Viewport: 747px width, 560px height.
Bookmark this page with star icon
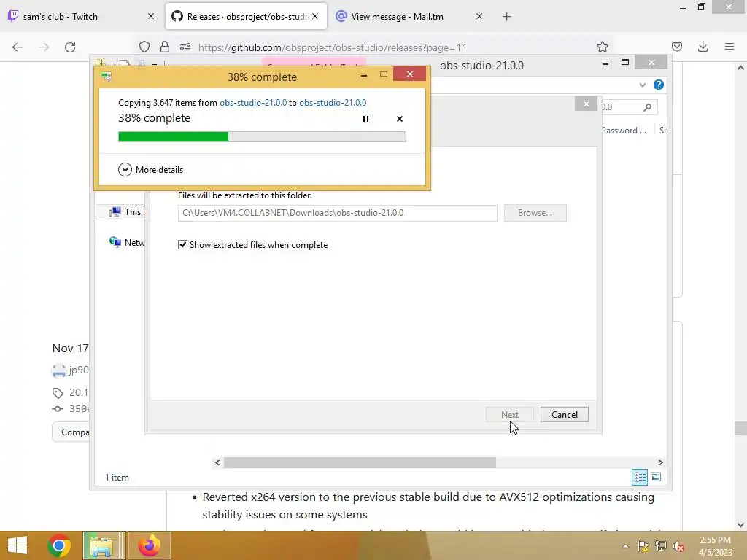pos(602,47)
